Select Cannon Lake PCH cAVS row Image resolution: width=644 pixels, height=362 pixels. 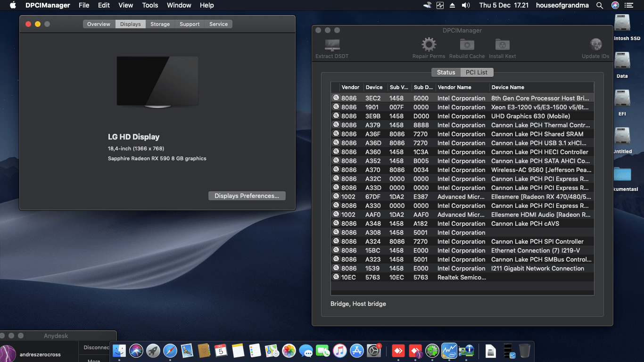462,223
